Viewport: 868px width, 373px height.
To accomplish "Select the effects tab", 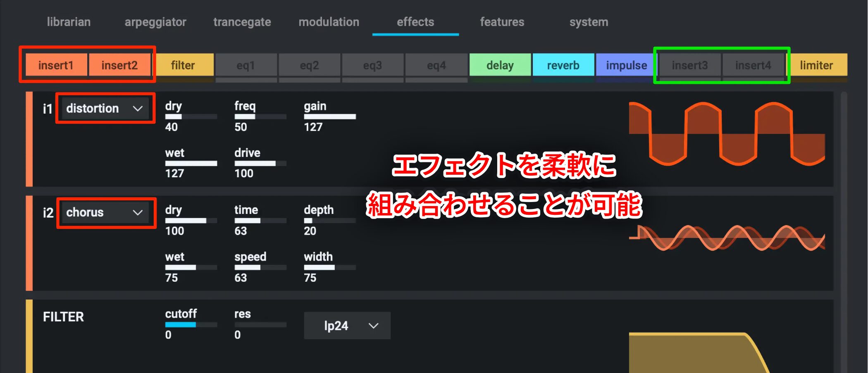I will [415, 22].
